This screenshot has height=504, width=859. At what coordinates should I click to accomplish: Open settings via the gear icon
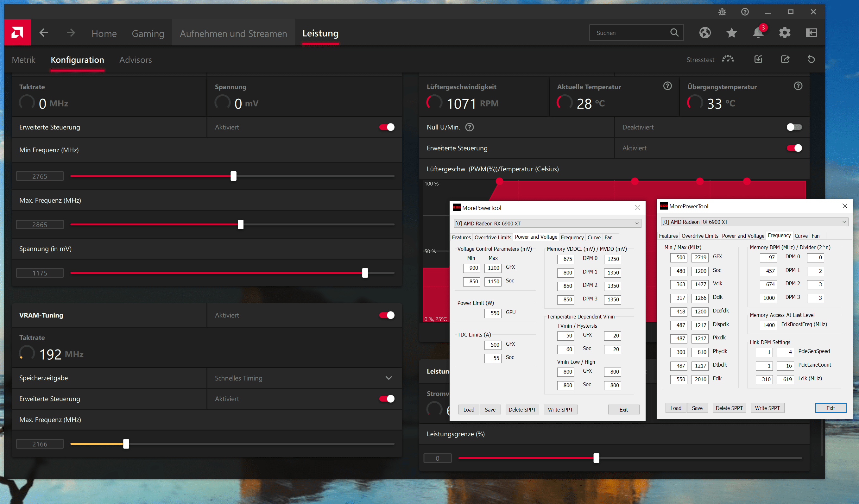(784, 33)
